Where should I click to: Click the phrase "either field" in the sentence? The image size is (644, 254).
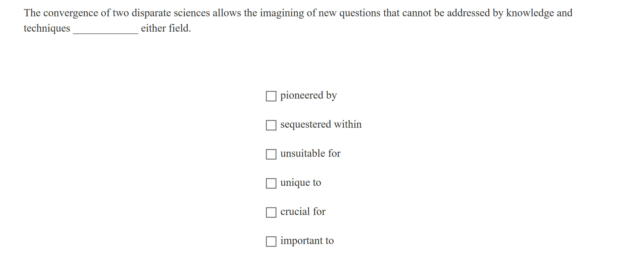[165, 28]
